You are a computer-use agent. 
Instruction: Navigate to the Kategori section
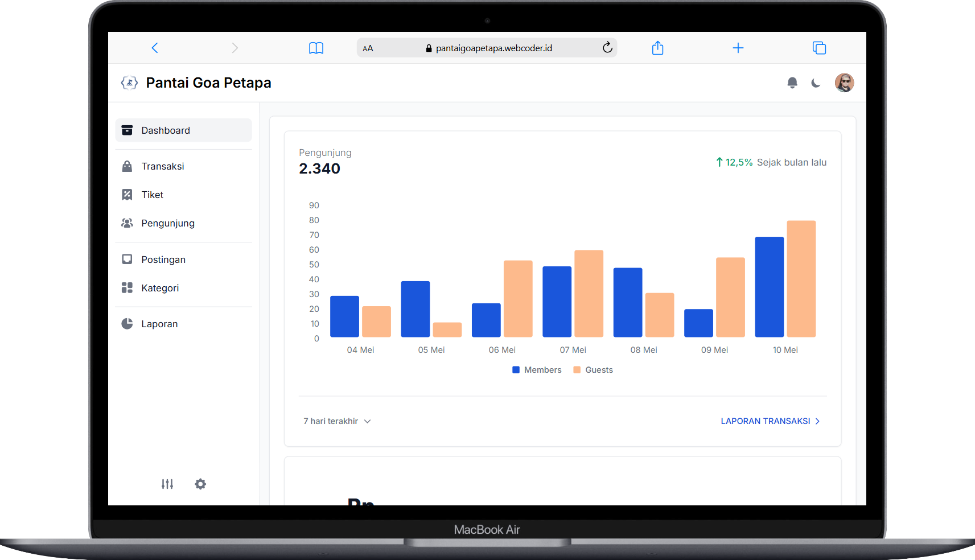183,288
